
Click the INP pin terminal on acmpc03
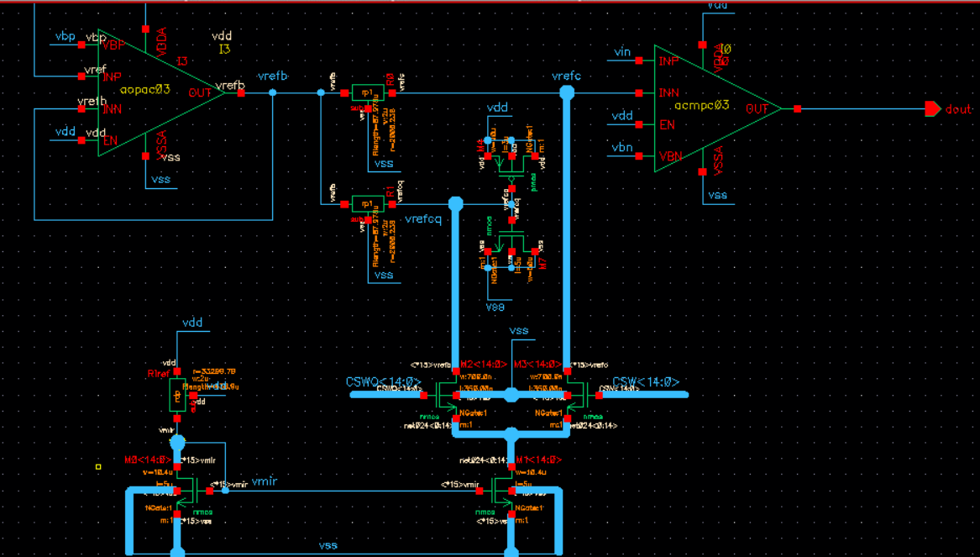639,60
